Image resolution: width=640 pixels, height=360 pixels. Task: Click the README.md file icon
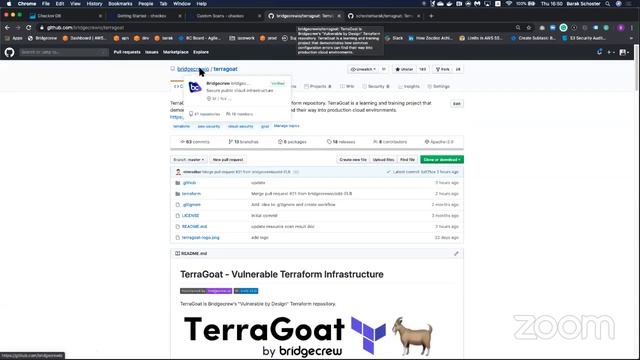click(178, 227)
